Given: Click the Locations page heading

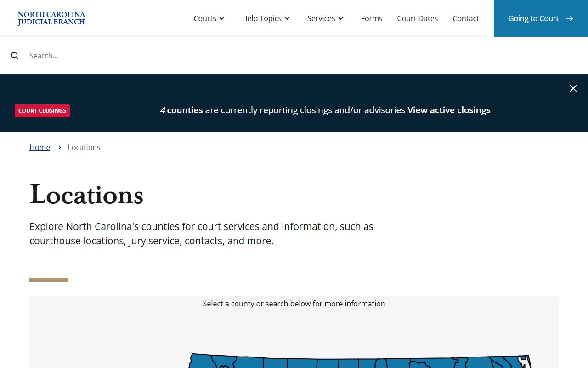Looking at the screenshot, I should point(86,195).
